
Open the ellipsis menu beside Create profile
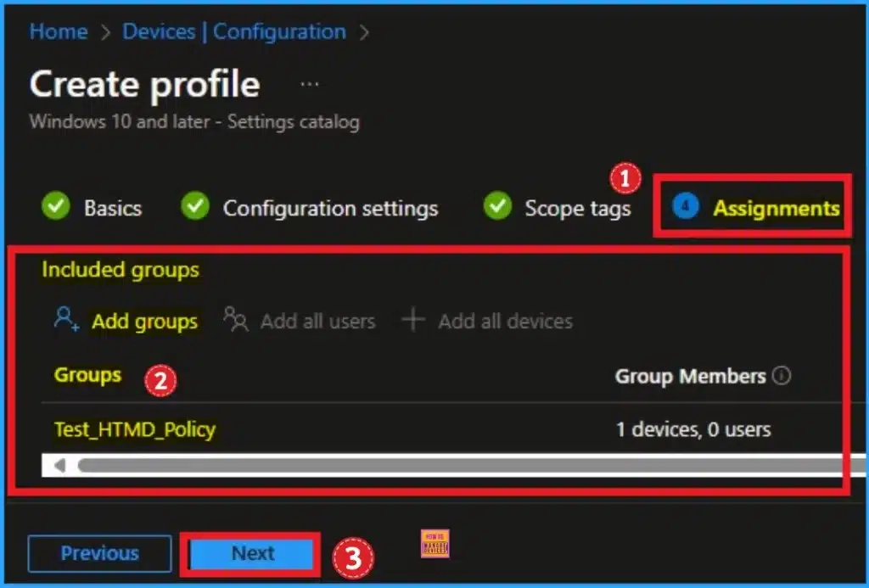(309, 82)
